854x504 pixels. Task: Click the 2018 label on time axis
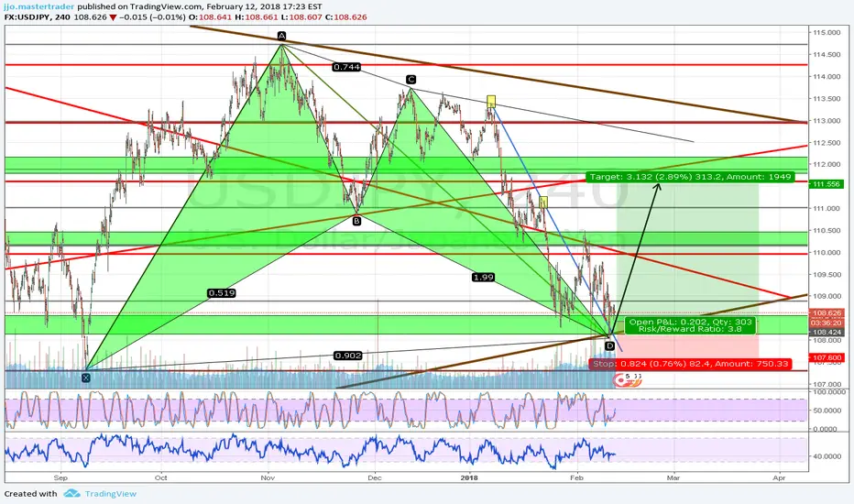pos(469,477)
